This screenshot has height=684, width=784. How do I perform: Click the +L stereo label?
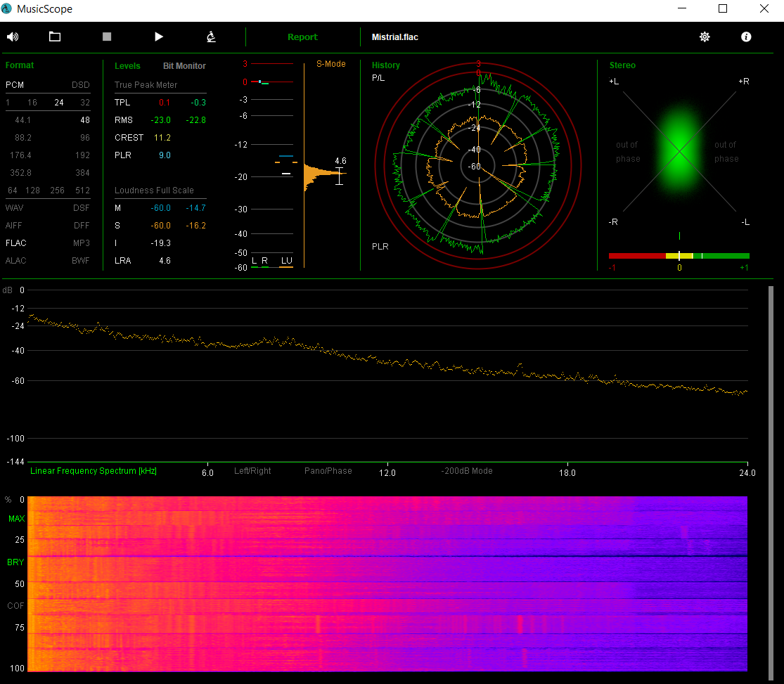click(x=614, y=82)
